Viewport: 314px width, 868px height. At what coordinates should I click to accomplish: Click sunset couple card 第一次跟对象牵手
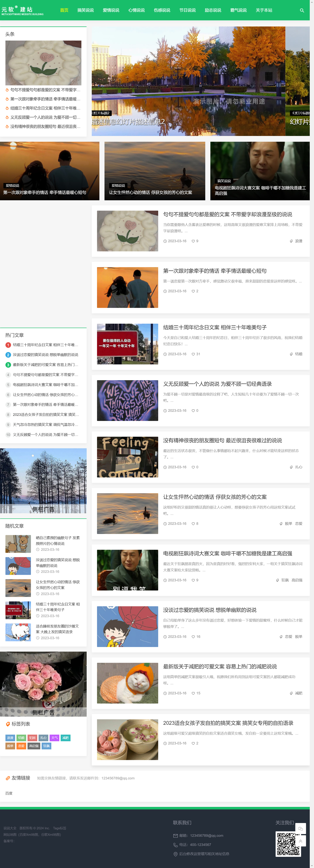point(50,171)
